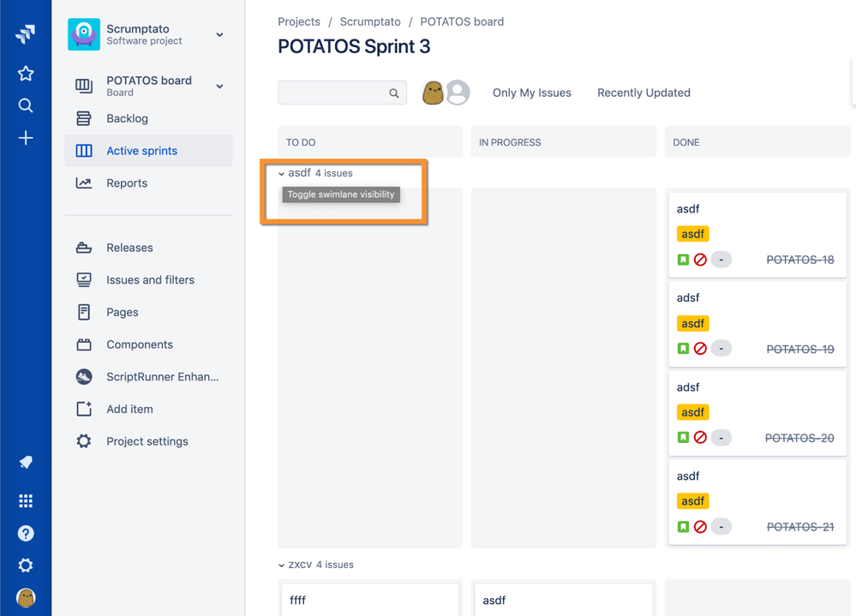Open notifications via the megaphone icon

25,462
